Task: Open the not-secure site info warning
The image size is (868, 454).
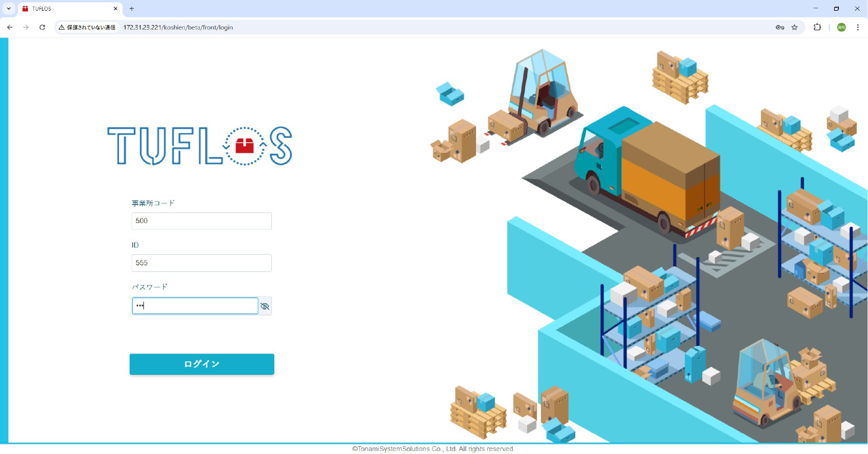Action: (87, 27)
